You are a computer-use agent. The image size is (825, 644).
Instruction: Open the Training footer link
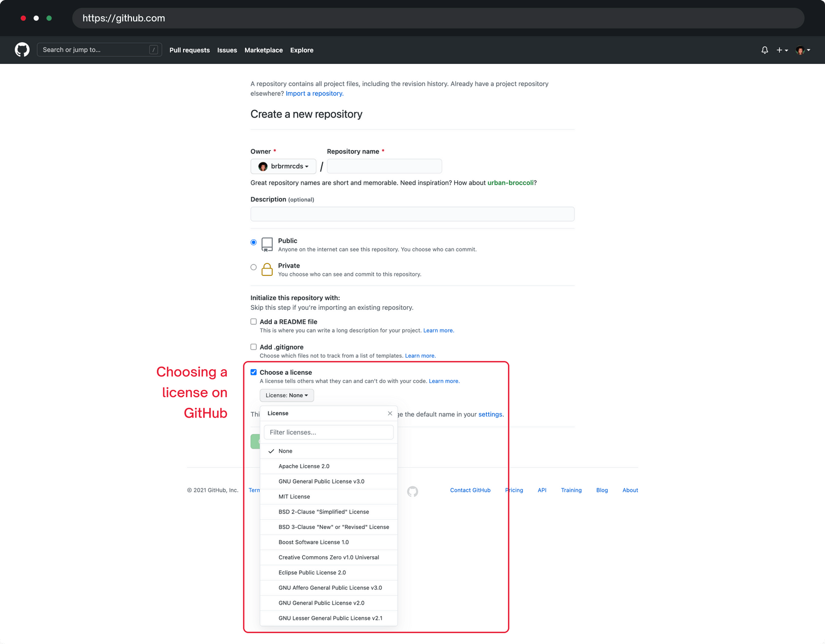coord(571,490)
